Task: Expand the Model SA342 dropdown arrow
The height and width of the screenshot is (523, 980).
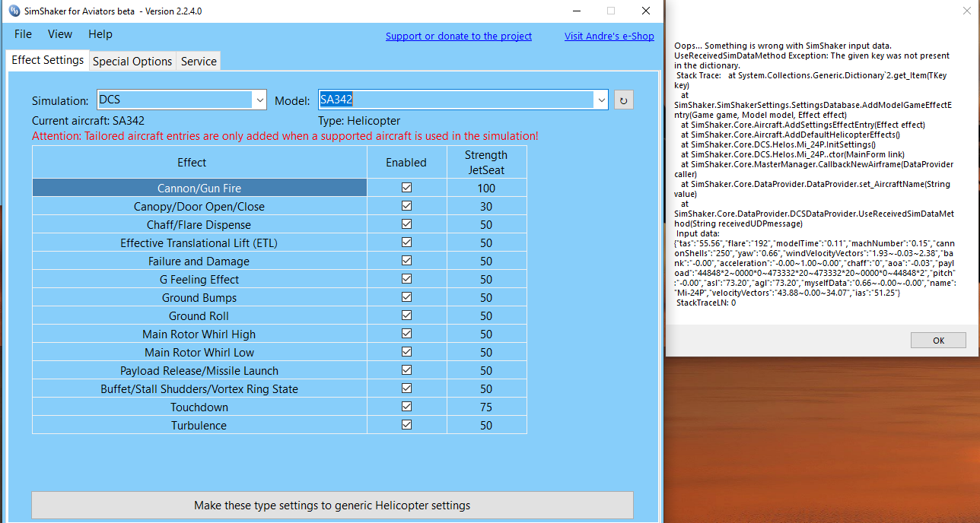Action: point(601,100)
